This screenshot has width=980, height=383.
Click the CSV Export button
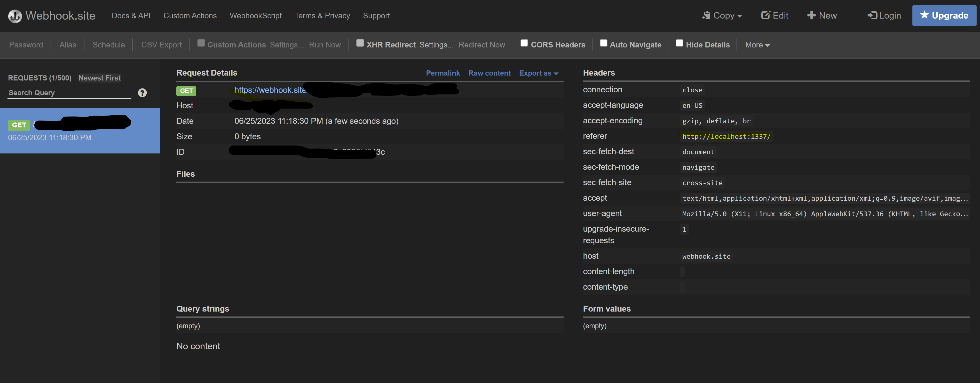[161, 44]
